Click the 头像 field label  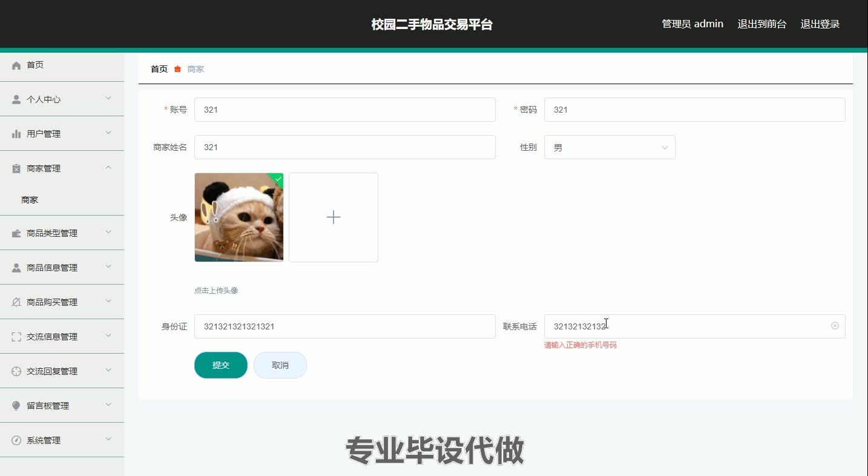point(179,217)
